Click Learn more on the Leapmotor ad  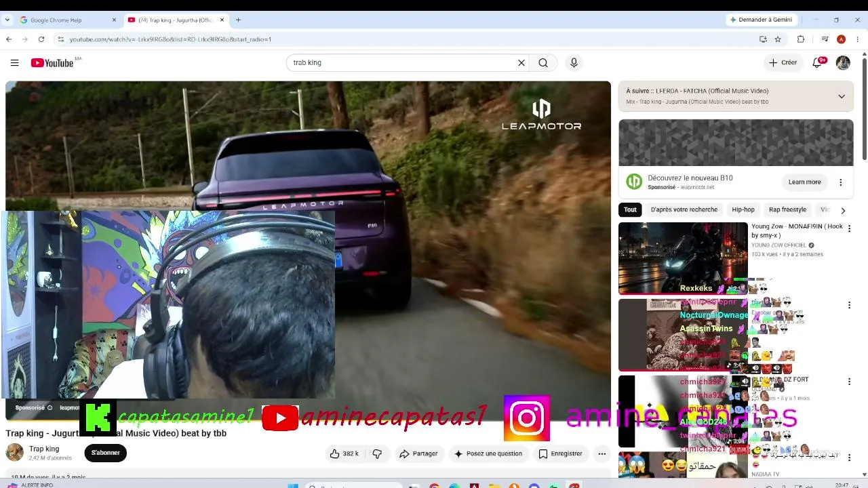click(x=804, y=182)
